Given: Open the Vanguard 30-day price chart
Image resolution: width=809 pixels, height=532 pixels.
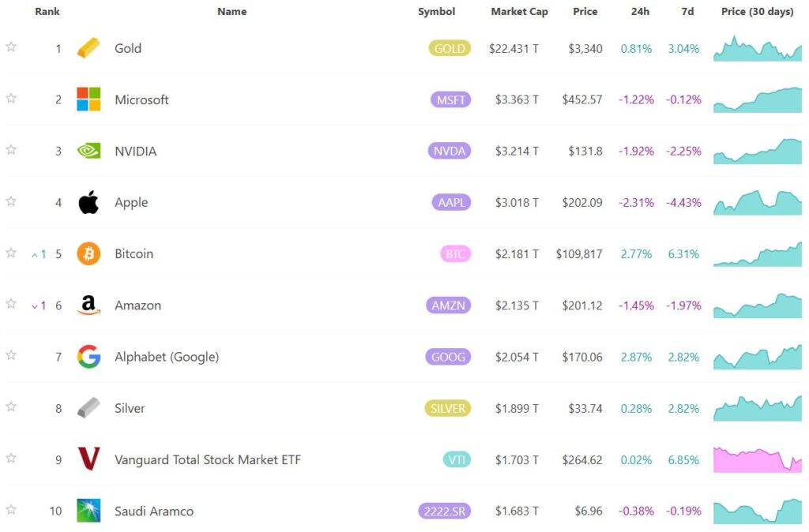Looking at the screenshot, I should tap(757, 459).
